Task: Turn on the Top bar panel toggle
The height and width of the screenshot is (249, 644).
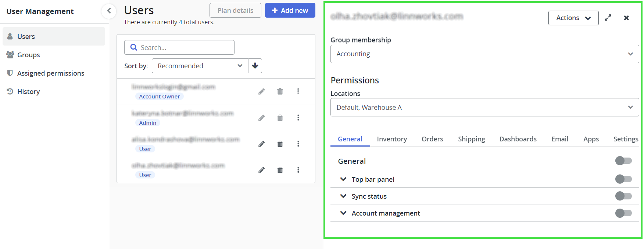Action: (623, 179)
